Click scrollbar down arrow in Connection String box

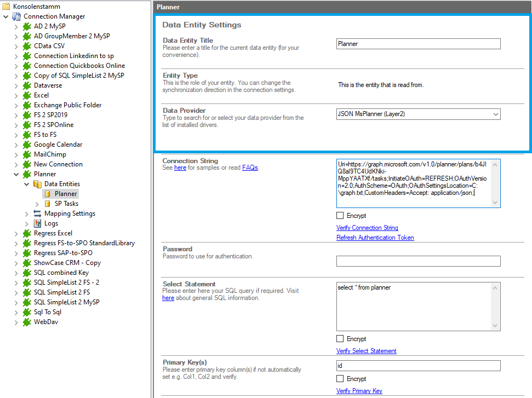coord(495,203)
